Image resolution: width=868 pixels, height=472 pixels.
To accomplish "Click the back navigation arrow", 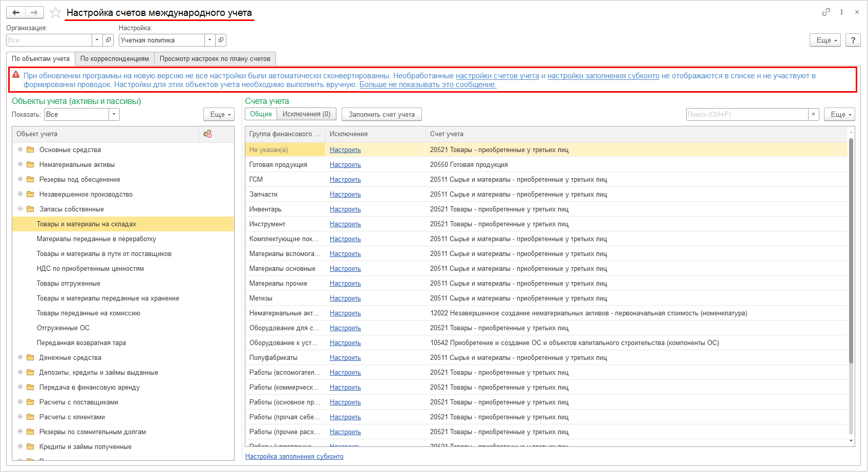I will click(16, 12).
